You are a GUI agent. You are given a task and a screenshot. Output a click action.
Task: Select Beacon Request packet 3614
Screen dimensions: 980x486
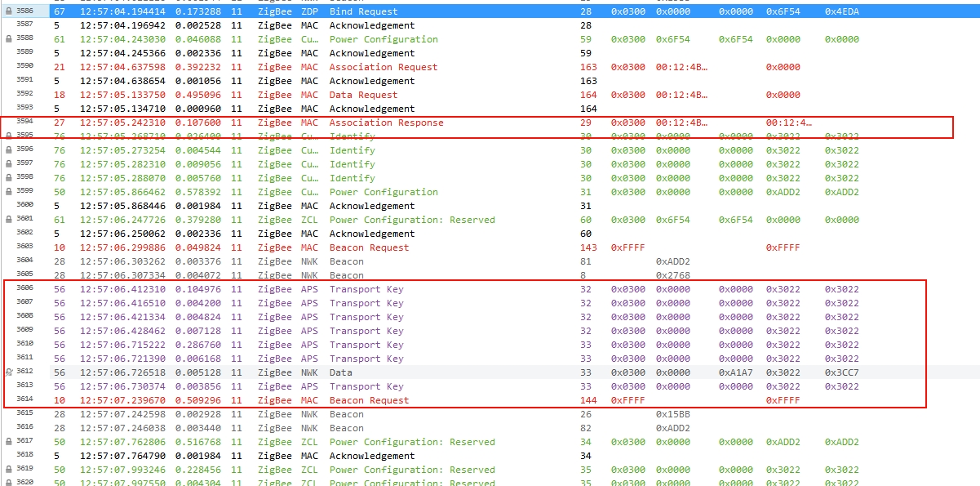point(490,400)
